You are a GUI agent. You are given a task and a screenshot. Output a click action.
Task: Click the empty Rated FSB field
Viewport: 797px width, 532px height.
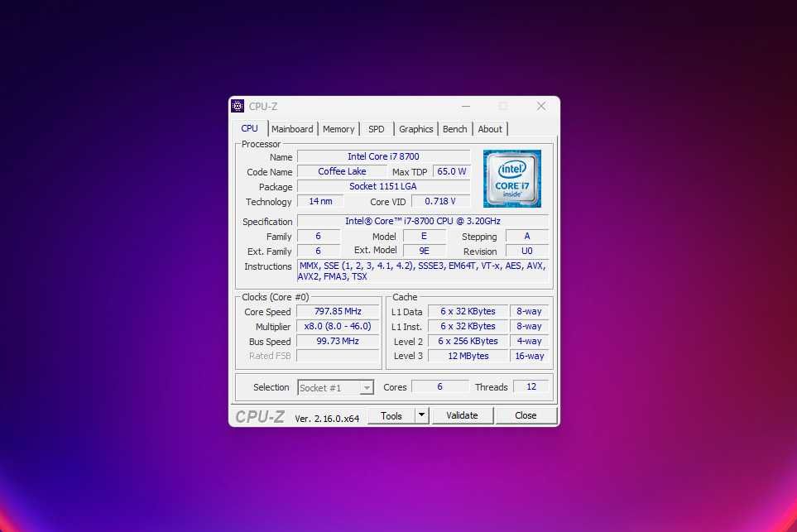coord(338,356)
